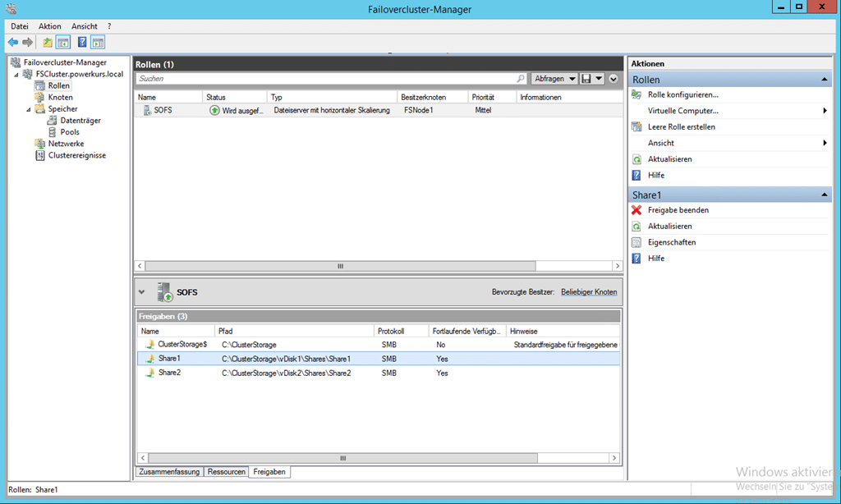Click the Suchen search field
The image size is (841, 504).
pos(330,79)
